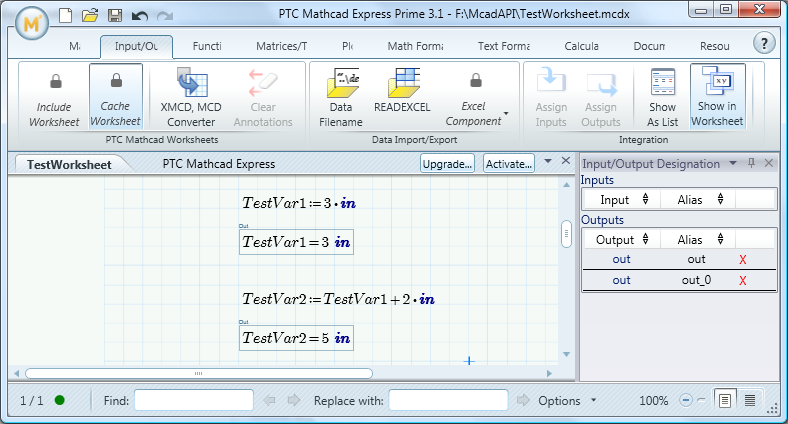The image size is (788, 424).
Task: Open the Matrices/Tables ribbon tab
Action: pos(281,46)
